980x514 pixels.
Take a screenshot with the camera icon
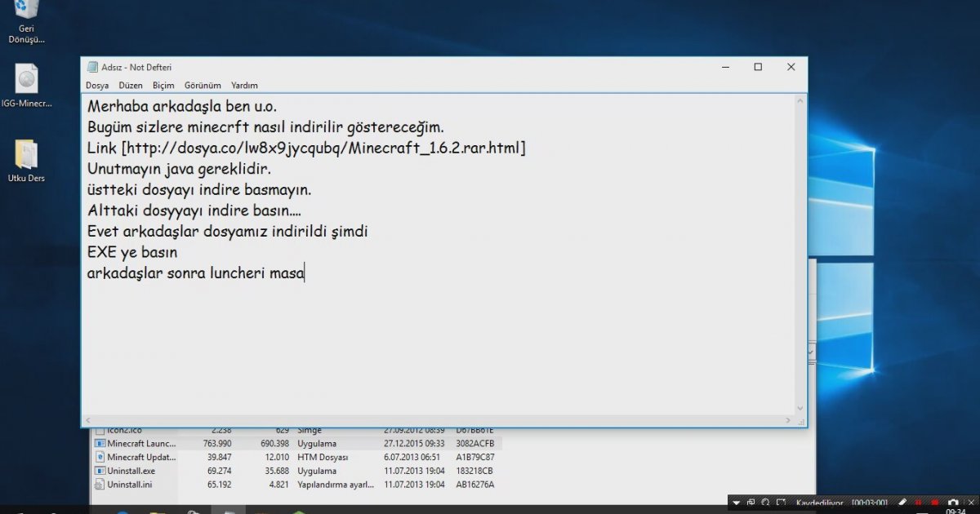[x=952, y=503]
